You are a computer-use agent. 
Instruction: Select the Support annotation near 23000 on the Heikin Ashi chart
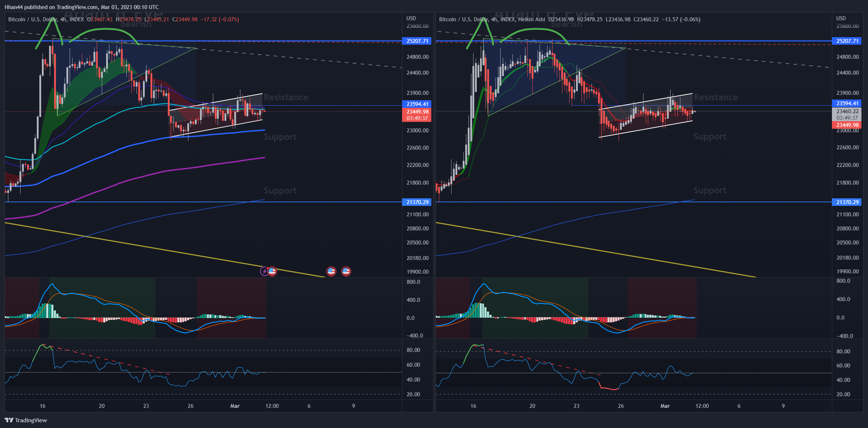pyautogui.click(x=710, y=137)
